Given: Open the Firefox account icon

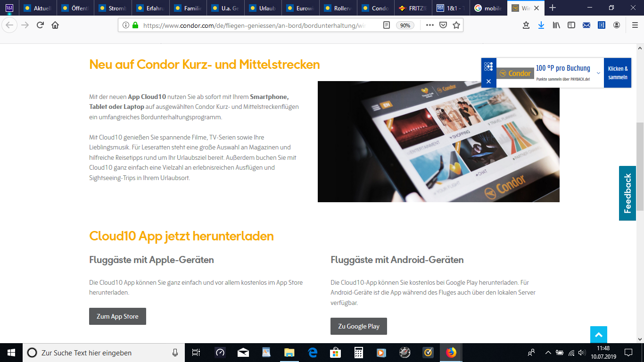Looking at the screenshot, I should [x=617, y=25].
